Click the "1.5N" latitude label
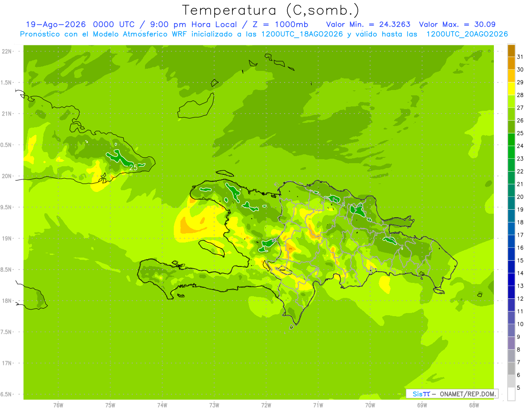 7,82
